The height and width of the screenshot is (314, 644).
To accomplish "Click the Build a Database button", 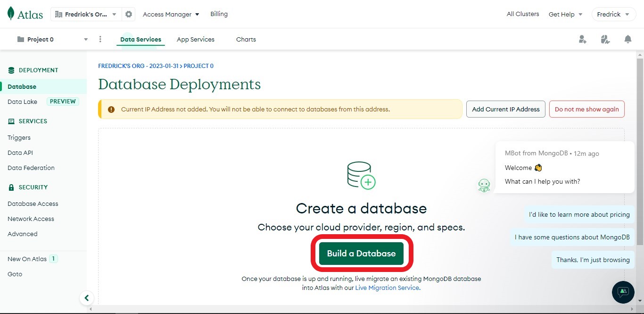I will pyautogui.click(x=362, y=254).
